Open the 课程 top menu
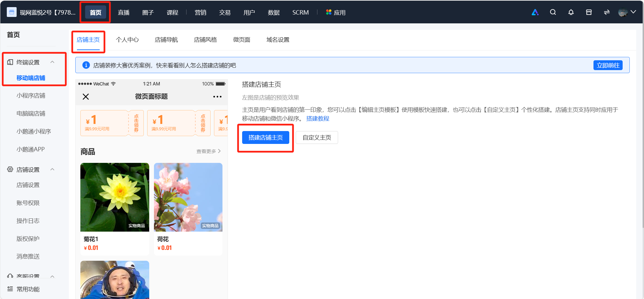 tap(172, 13)
